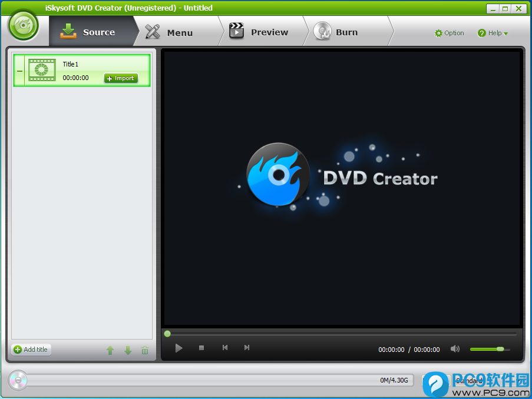Image resolution: width=532 pixels, height=399 pixels.
Task: Maximize the DVD Creator window
Action: point(505,9)
